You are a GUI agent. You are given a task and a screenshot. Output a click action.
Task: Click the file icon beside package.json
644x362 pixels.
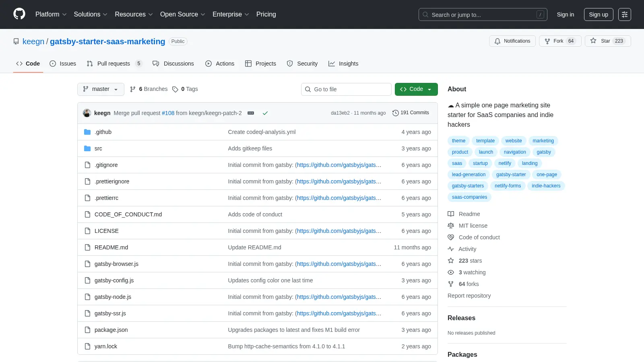coord(87,330)
